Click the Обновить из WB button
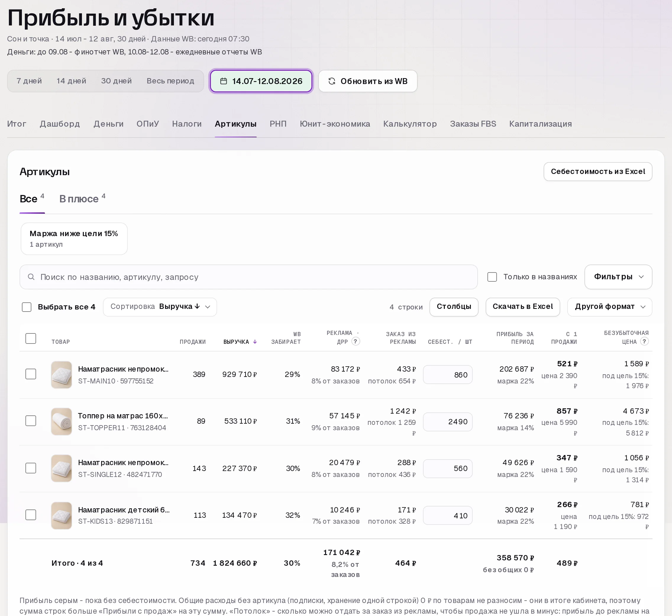The width and height of the screenshot is (672, 616). coord(368,81)
